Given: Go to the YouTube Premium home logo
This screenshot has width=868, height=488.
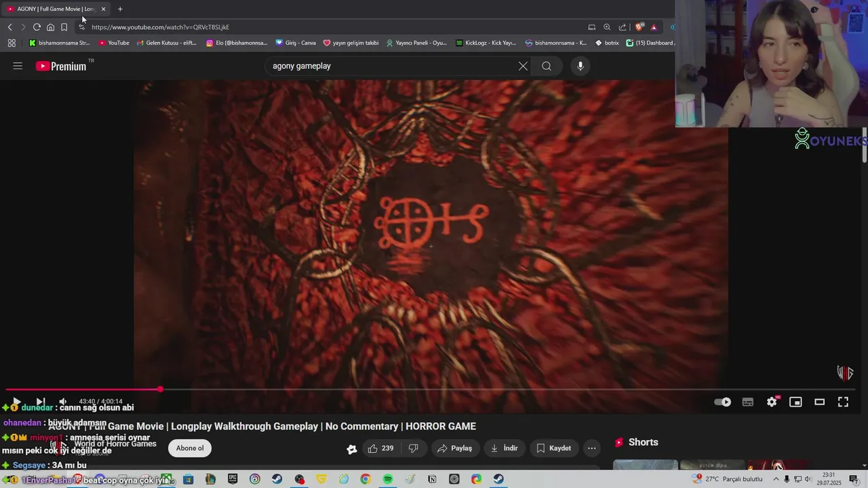Looking at the screenshot, I should (61, 66).
